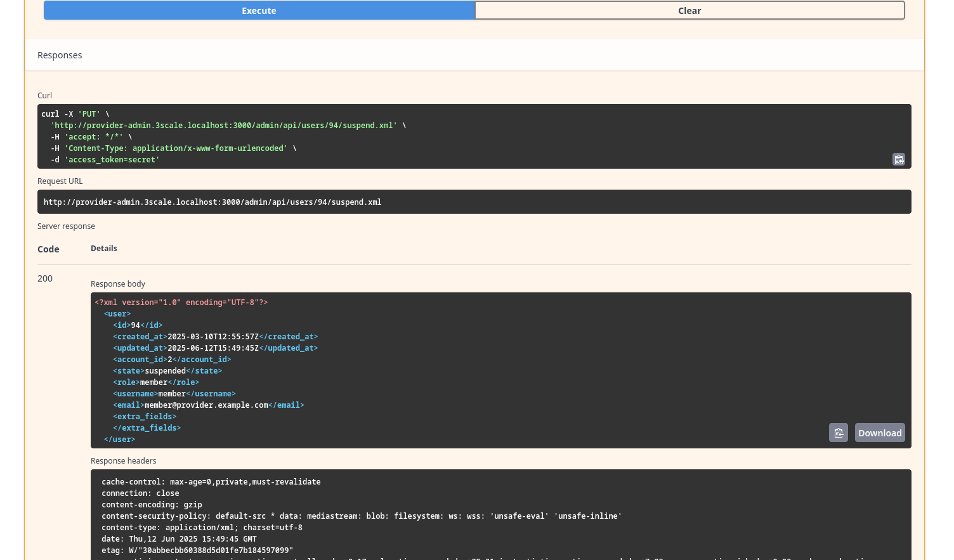Viewport: 954px width, 560px height.
Task: Download the XML response body
Action: (x=879, y=433)
